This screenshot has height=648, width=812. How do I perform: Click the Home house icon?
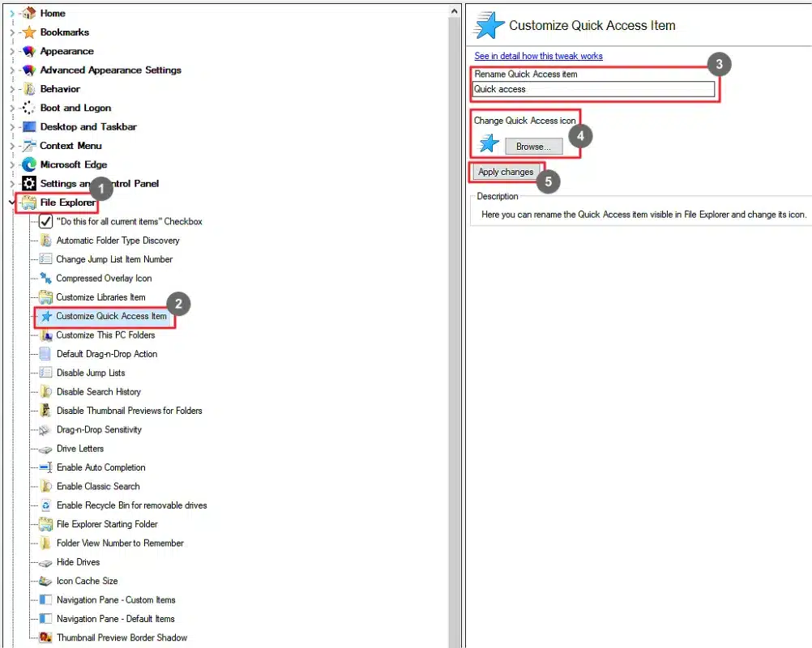(x=29, y=13)
